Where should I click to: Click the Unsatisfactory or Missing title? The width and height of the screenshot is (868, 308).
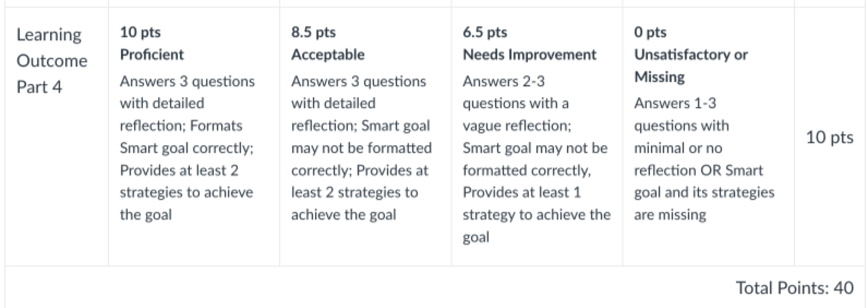[691, 66]
